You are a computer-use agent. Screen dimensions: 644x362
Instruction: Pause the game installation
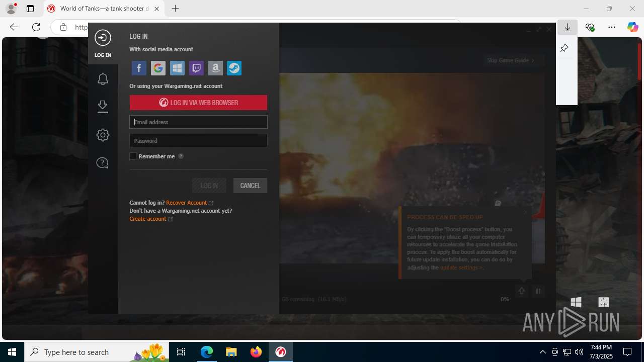tap(538, 291)
